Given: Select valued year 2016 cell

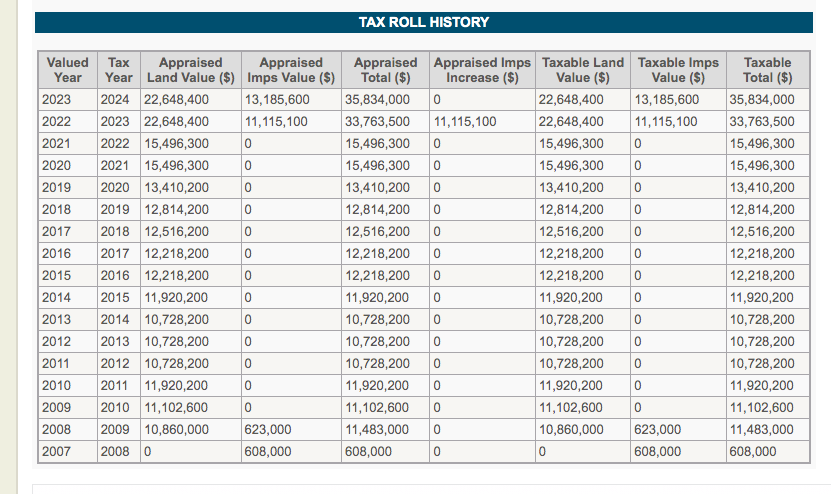Looking at the screenshot, I should tap(68, 254).
